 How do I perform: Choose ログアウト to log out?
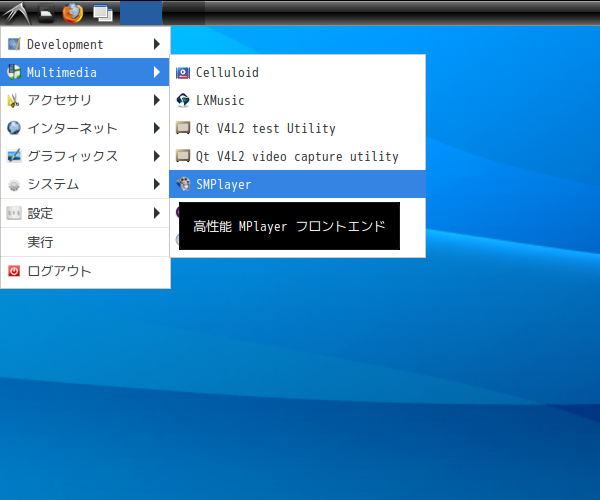coord(85,271)
